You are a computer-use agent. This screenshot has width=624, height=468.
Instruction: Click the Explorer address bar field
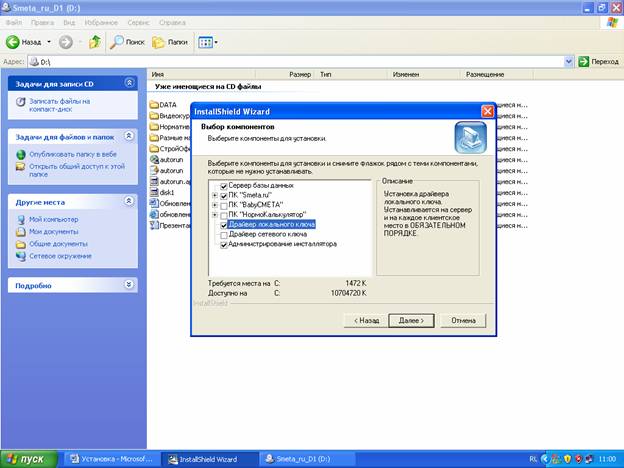pos(300,62)
